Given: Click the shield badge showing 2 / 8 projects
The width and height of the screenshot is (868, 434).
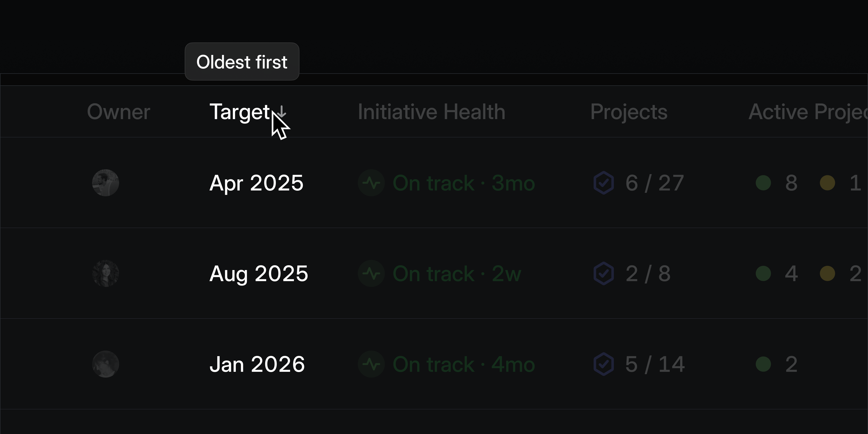Looking at the screenshot, I should coord(604,274).
